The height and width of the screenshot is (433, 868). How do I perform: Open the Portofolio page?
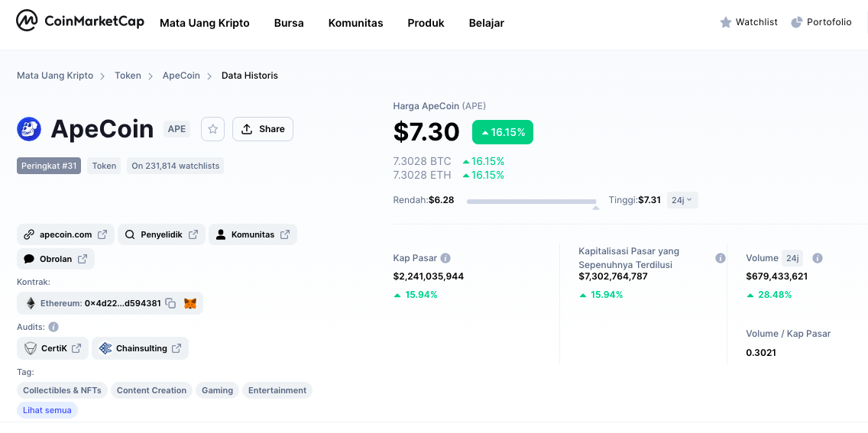point(821,22)
